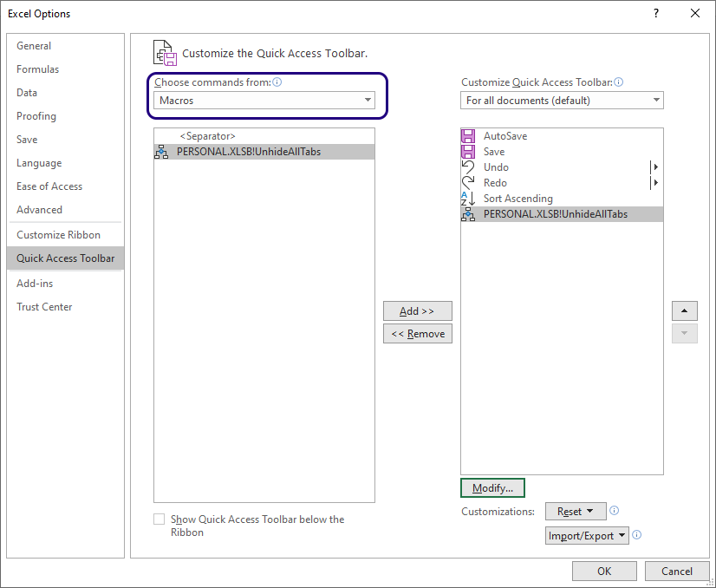Screen dimensions: 716x588
Task: Expand the Undo submenu arrow
Action: [655, 167]
